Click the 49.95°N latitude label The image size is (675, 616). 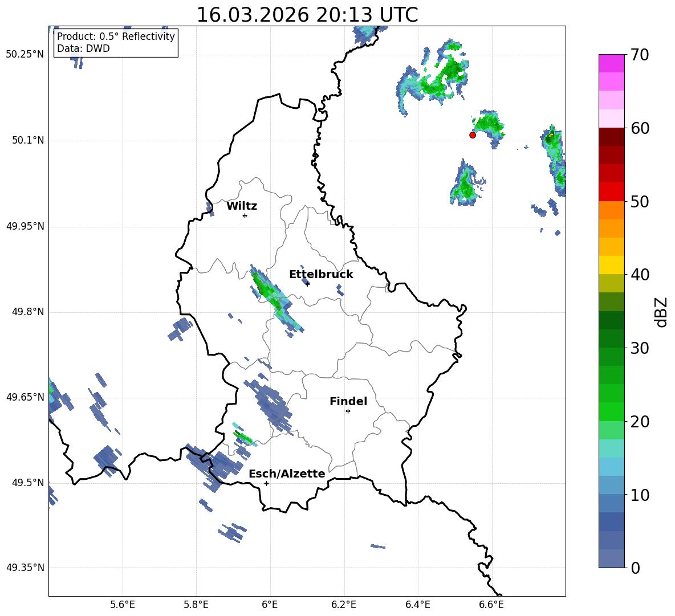click(x=25, y=226)
